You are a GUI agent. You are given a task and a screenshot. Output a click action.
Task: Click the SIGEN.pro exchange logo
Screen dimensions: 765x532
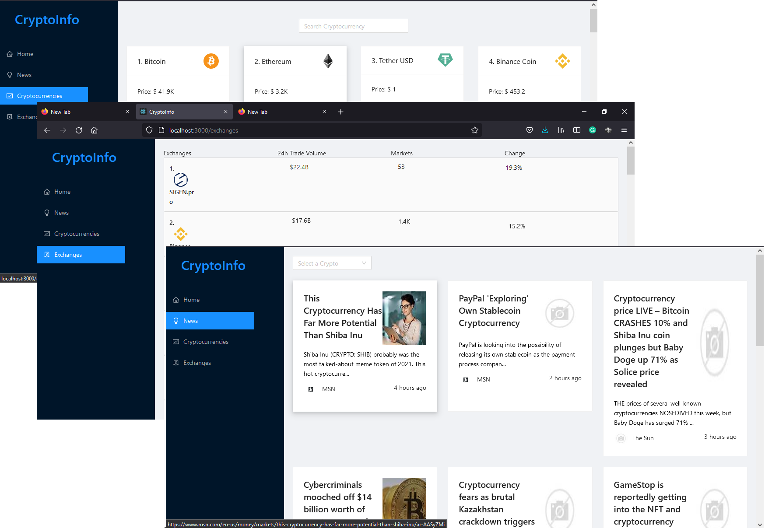coord(181,179)
